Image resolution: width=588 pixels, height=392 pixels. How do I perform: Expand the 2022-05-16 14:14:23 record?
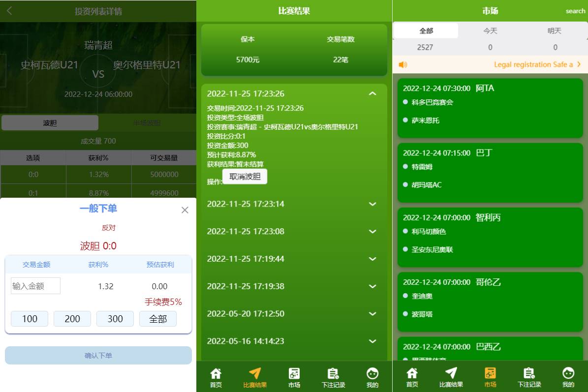coord(372,341)
